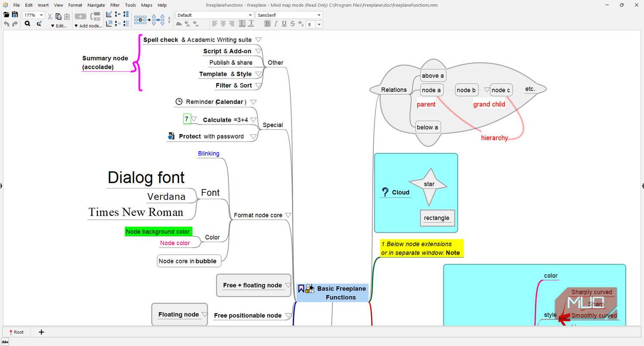Viewport: 644px width, 346px height.
Task: Click the Fold all nodes icon
Action: point(126,24)
